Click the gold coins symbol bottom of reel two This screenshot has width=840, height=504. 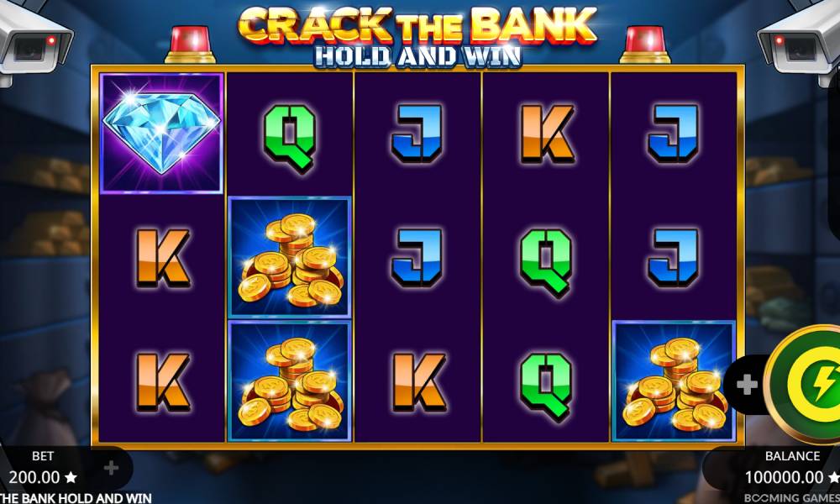(290, 381)
